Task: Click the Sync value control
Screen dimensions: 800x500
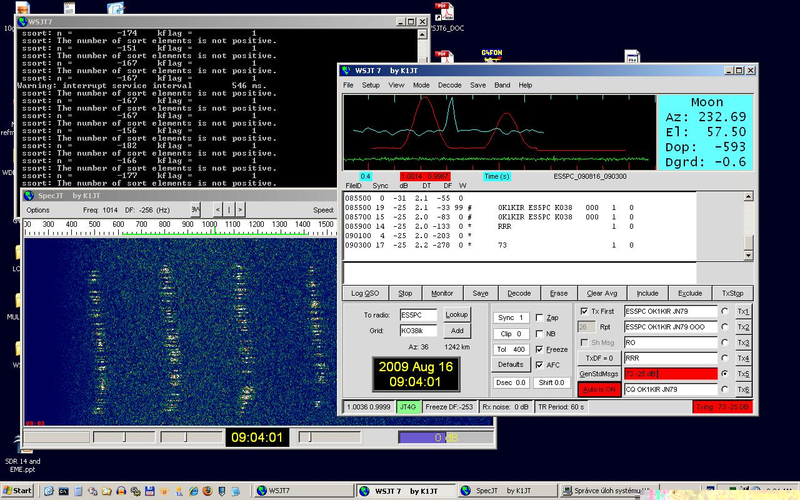Action: point(511,318)
